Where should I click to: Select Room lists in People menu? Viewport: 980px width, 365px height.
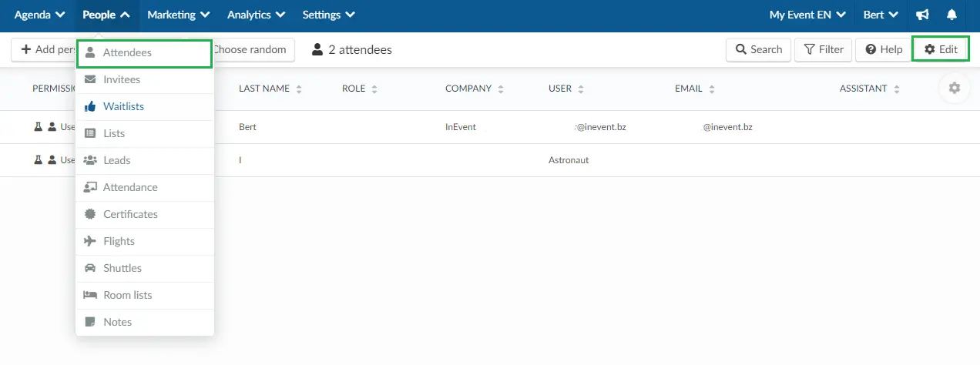pos(144,296)
